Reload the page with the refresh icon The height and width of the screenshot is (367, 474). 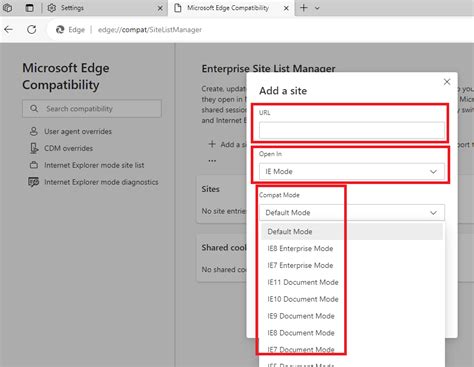(x=32, y=30)
